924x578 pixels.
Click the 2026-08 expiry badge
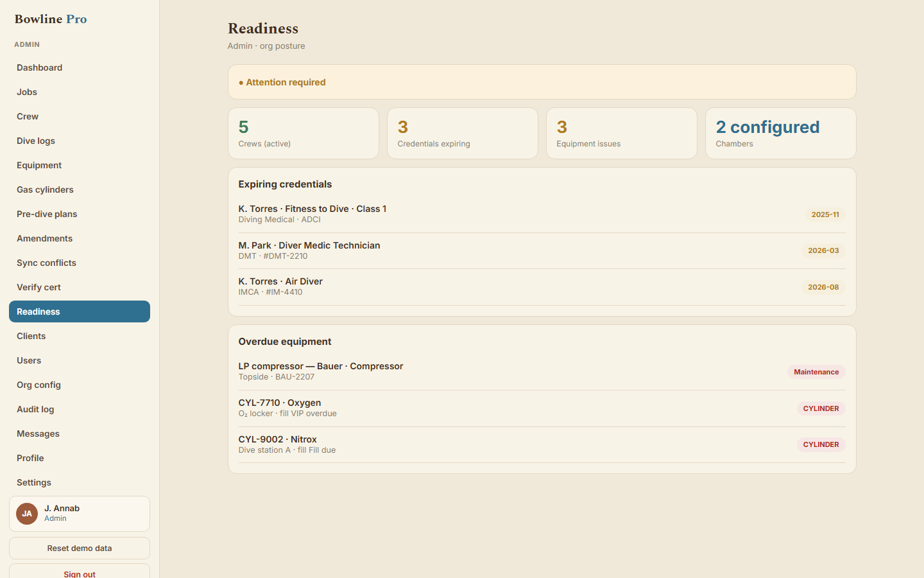point(823,287)
